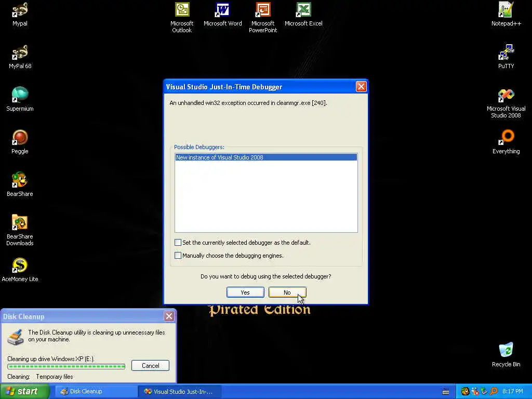The height and width of the screenshot is (399, 532).
Task: Click No to decline debugging
Action: (x=287, y=292)
